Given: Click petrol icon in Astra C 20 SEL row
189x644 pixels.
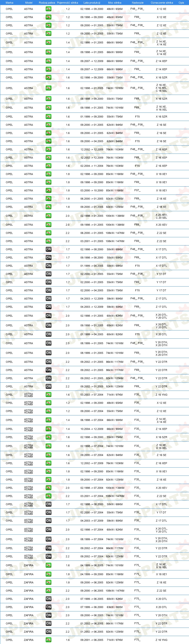Looking at the screenshot, I should [x=49, y=216].
